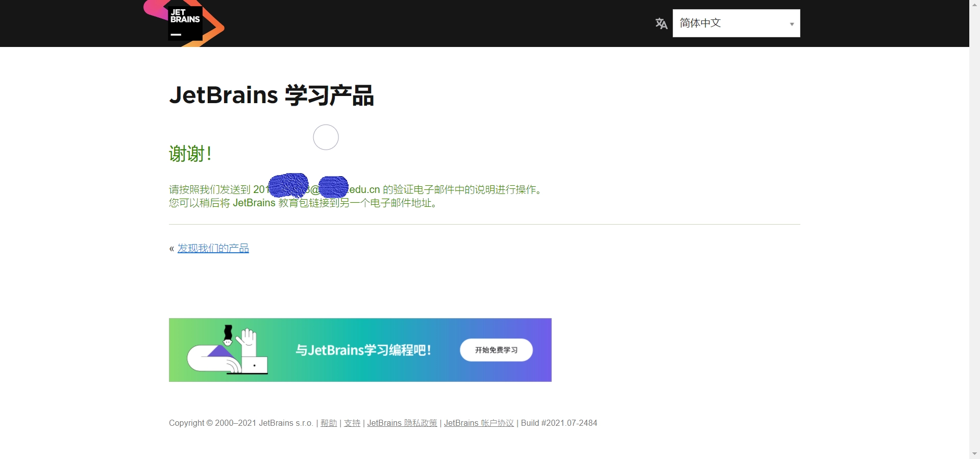Click the 开始免费学习 button

tap(496, 350)
